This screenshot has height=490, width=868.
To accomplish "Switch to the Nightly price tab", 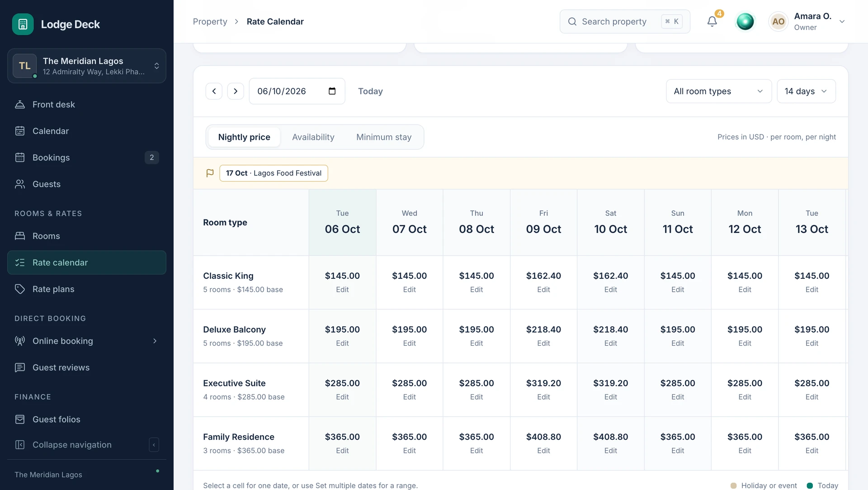I will [x=244, y=137].
